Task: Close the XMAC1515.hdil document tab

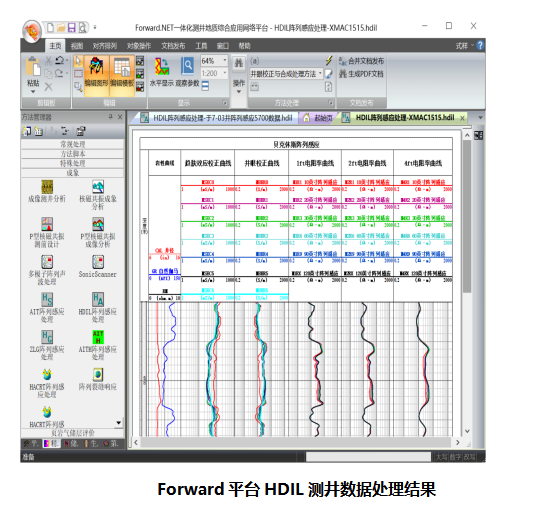Action: tap(462, 118)
